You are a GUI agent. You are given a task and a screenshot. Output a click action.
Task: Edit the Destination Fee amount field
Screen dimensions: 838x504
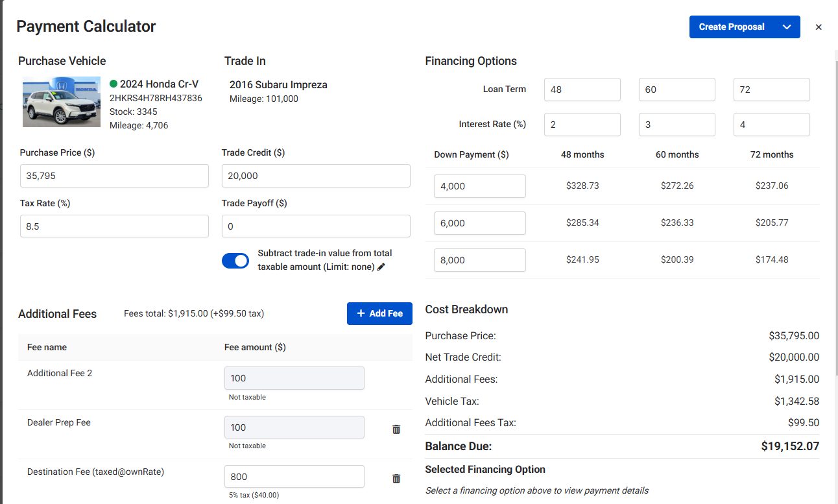click(294, 477)
